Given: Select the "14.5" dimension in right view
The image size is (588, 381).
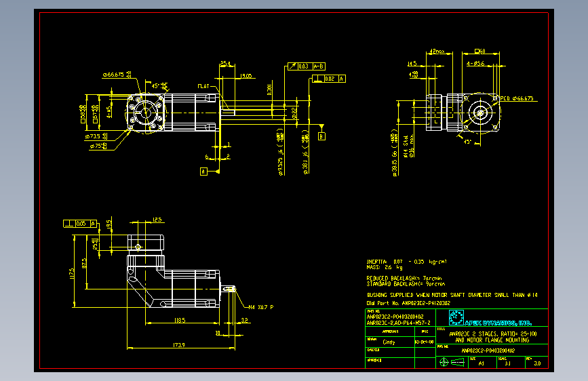Looking at the screenshot, I should (x=412, y=63).
